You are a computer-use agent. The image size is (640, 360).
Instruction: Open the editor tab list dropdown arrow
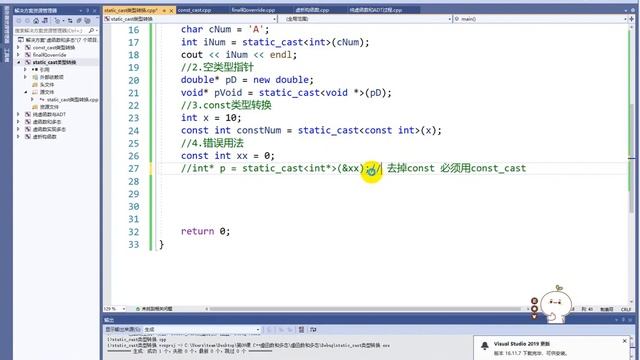pos(627,10)
